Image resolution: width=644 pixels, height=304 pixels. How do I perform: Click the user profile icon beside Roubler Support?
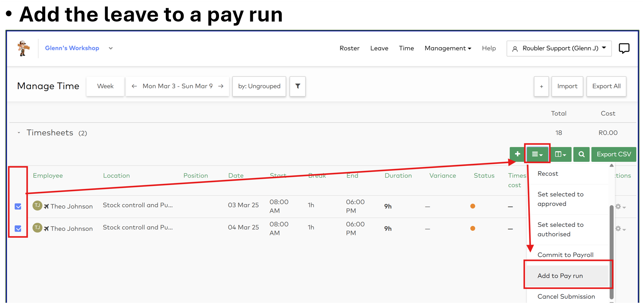tap(515, 49)
